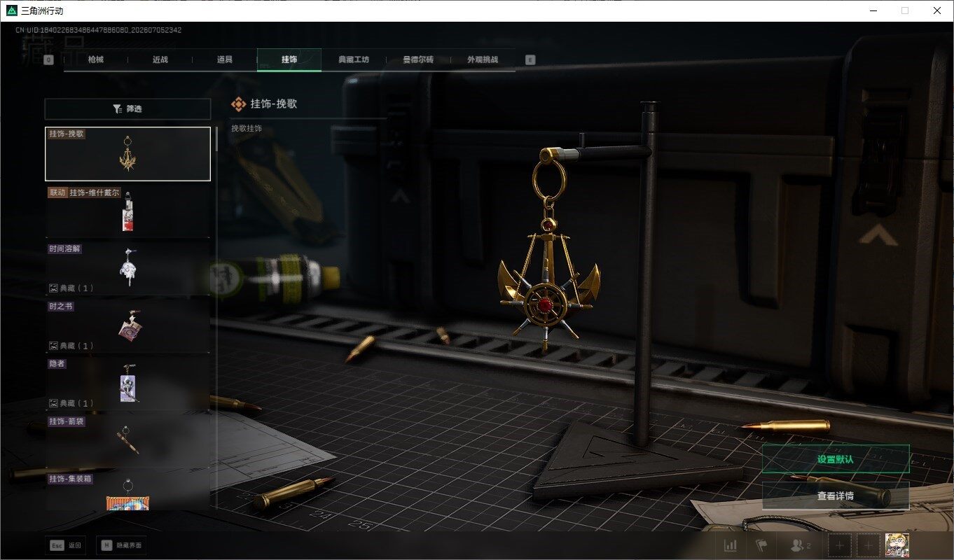Open the bar-chart stats icon
The width and height of the screenshot is (954, 560).
[x=730, y=545]
